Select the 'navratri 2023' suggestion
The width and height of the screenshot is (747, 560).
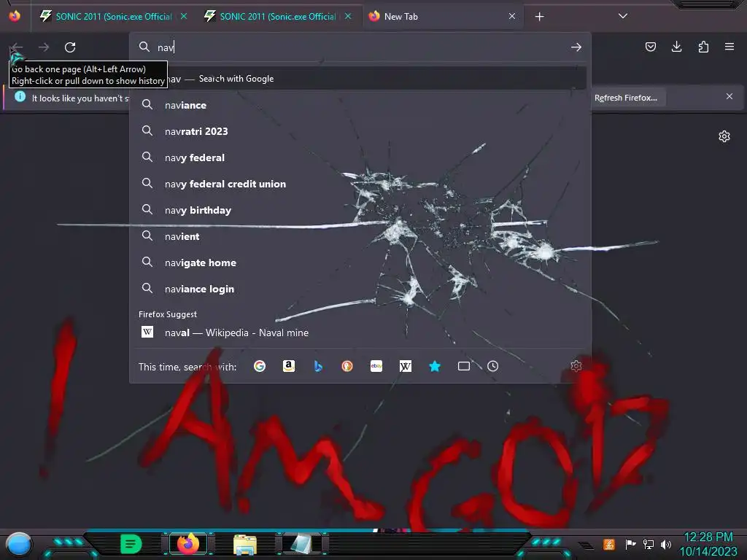coord(360,131)
